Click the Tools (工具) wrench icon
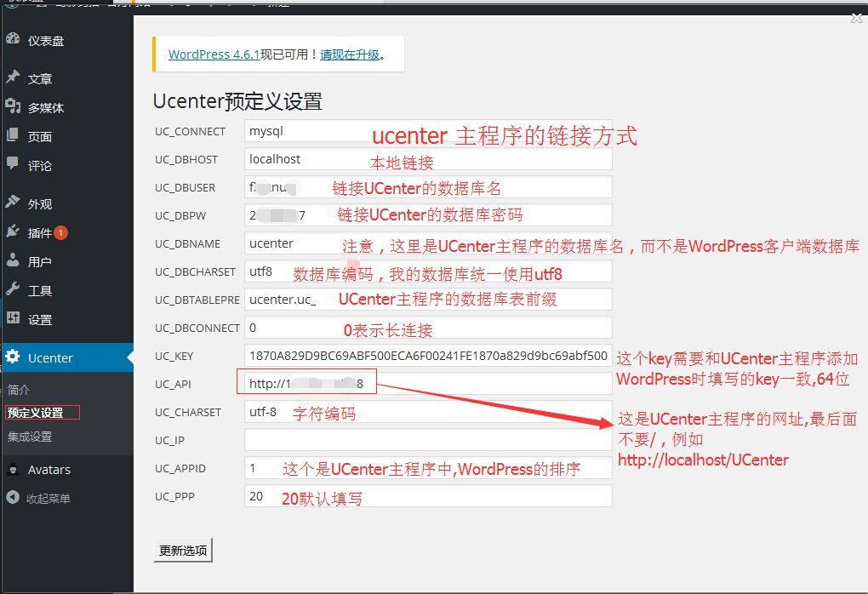Viewport: 868px width, 594px height. 13,289
